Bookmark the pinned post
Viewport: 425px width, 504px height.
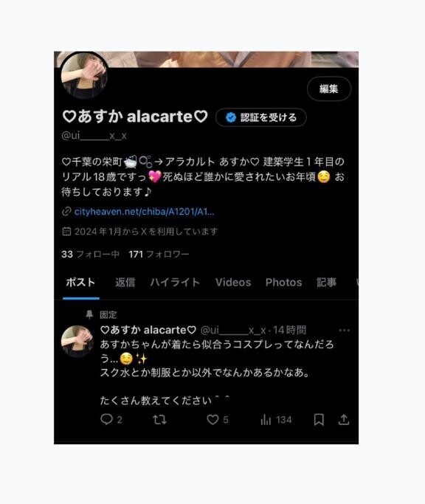(x=319, y=419)
